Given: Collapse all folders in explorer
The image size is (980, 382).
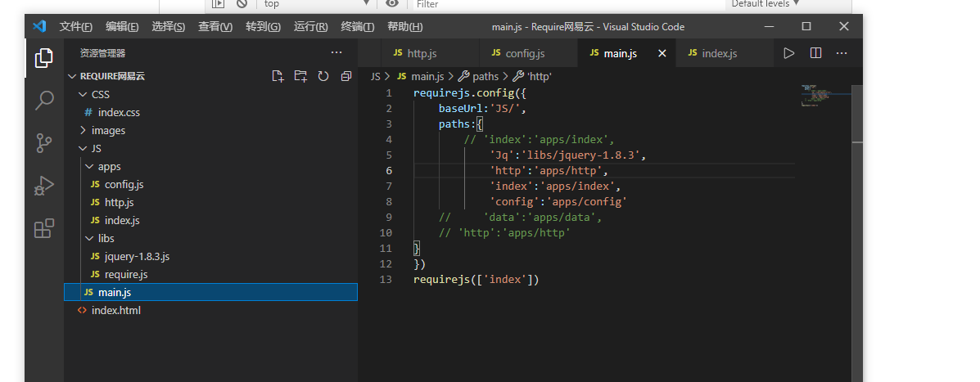Looking at the screenshot, I should (x=345, y=76).
